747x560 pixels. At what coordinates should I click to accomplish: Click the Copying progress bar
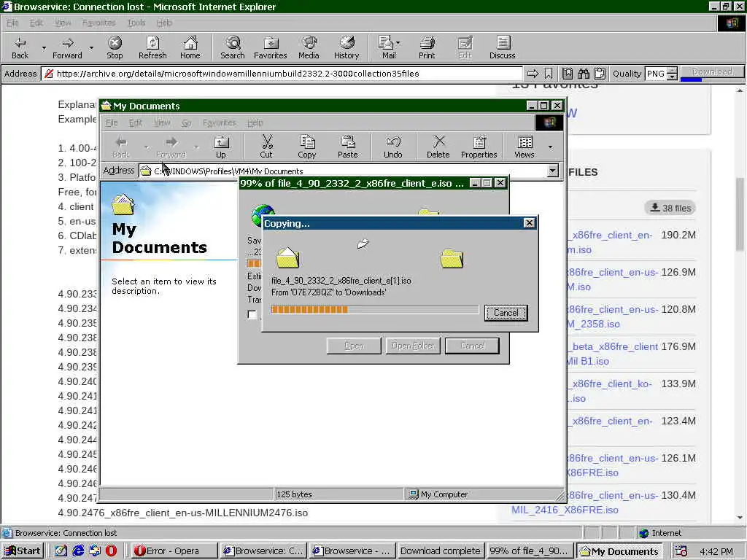point(374,309)
